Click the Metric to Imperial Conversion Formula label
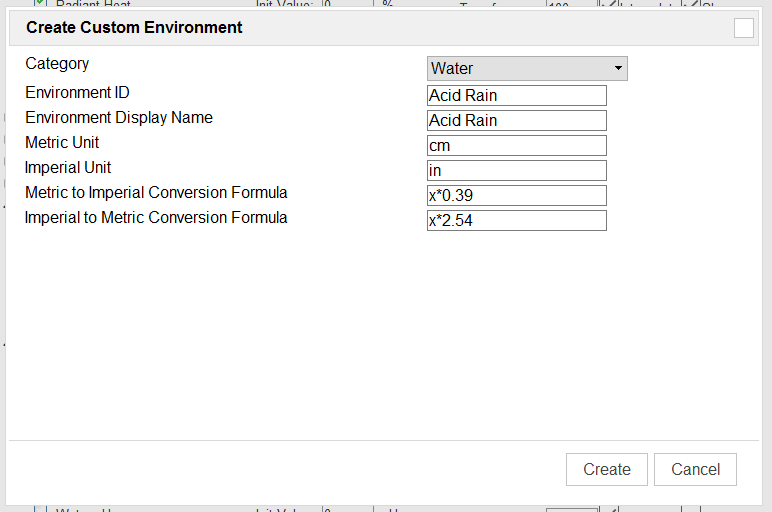Viewport: 772px width, 512px height. (156, 192)
